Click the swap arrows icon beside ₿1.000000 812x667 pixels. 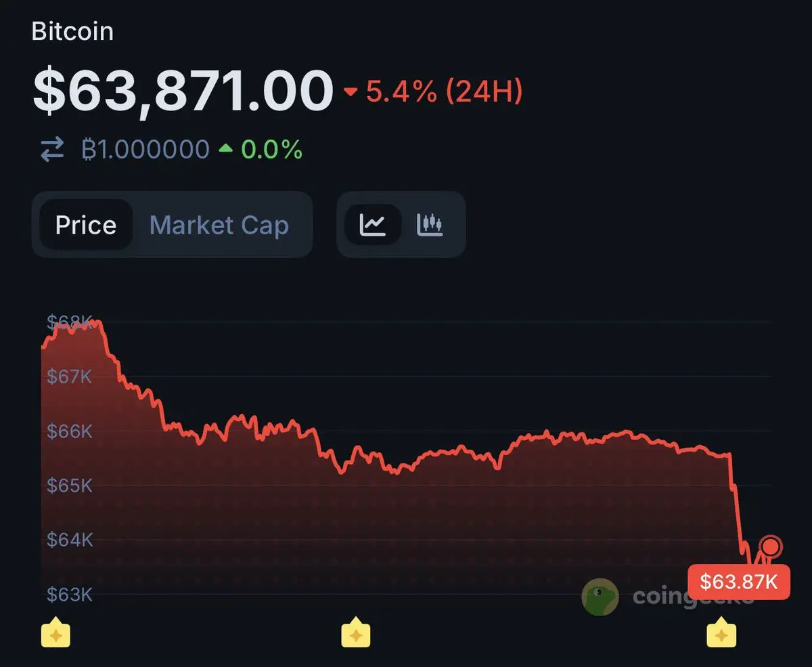(52, 149)
